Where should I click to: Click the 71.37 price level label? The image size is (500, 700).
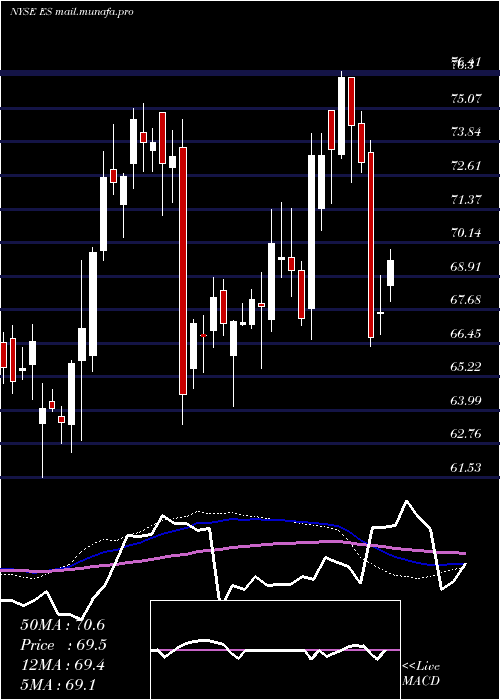click(467, 199)
